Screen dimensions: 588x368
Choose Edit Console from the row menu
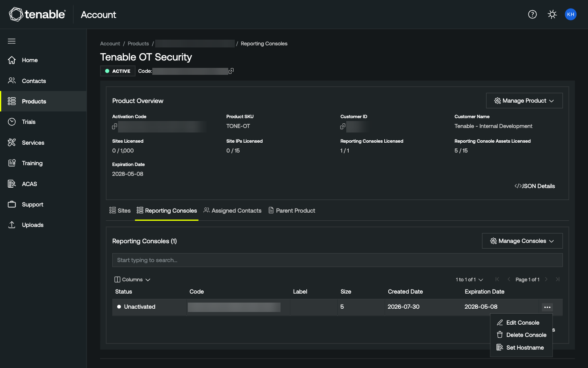tap(521, 323)
